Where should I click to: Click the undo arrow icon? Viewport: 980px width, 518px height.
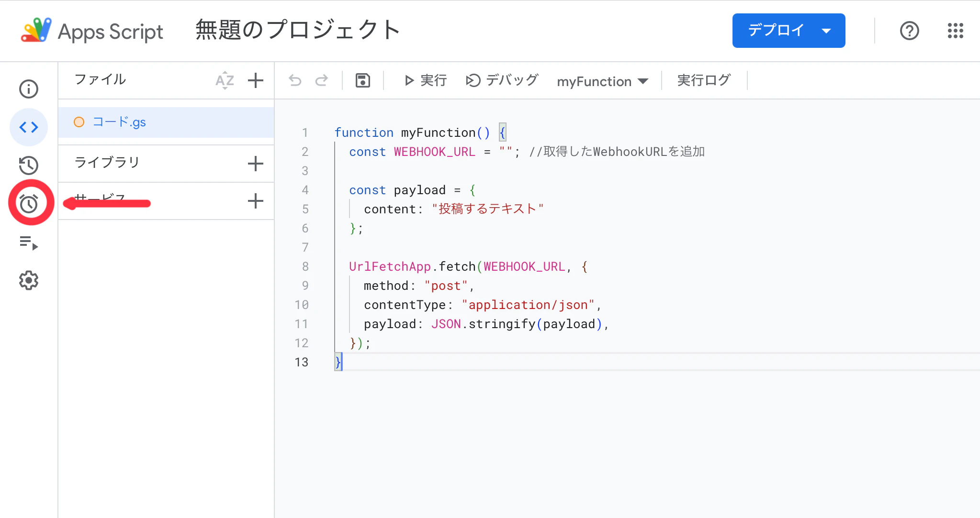(x=295, y=80)
